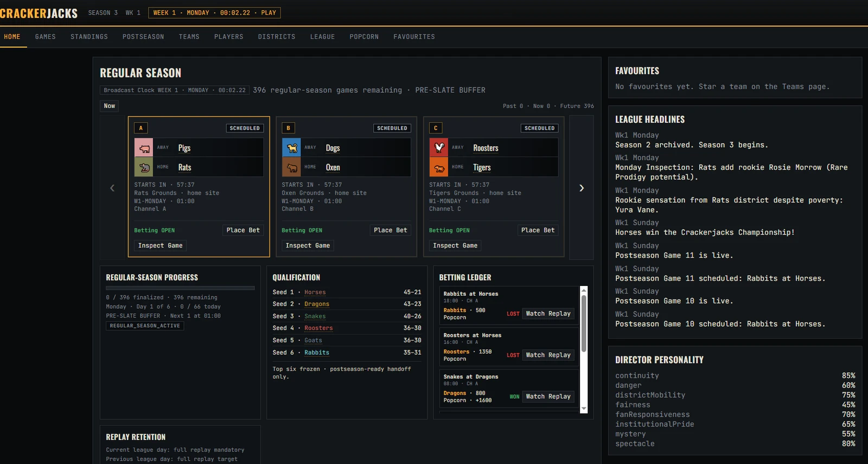Open the Favourites tab

(414, 37)
